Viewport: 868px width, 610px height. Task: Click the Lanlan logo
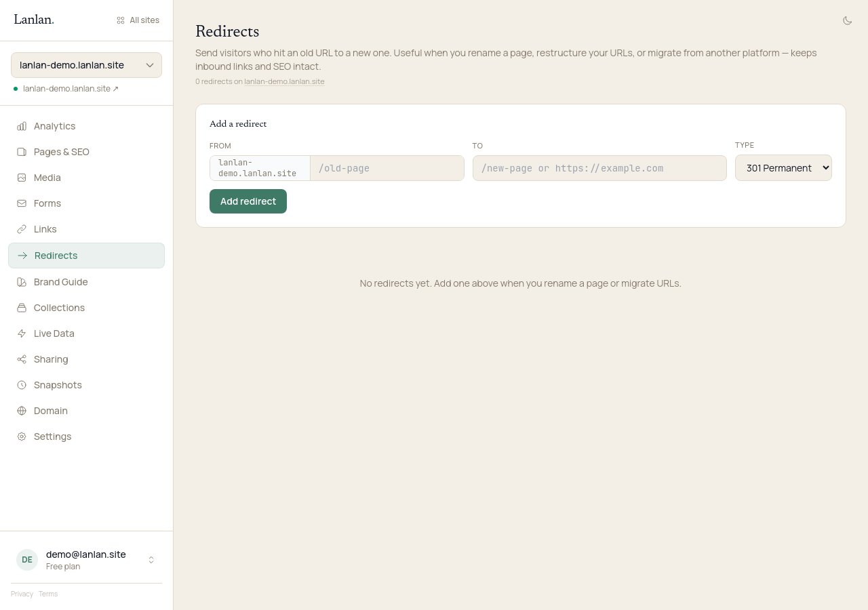[34, 20]
